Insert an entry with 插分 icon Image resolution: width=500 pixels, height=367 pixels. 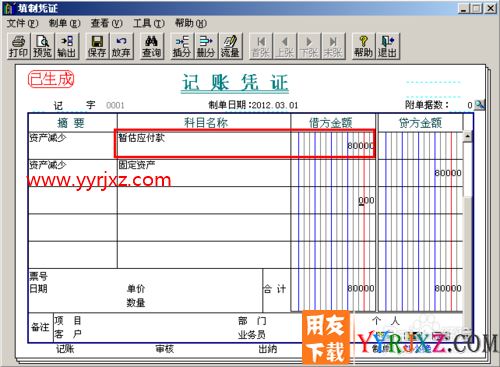click(182, 46)
